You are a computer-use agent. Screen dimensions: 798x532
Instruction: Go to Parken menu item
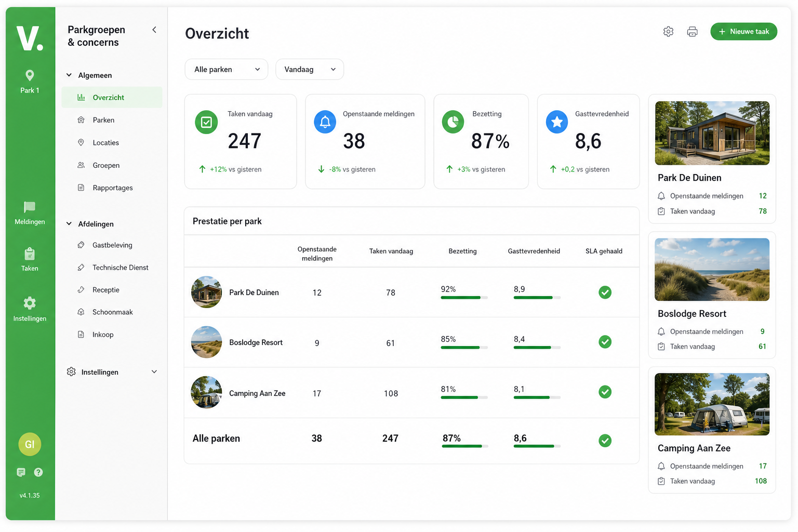[x=103, y=120]
